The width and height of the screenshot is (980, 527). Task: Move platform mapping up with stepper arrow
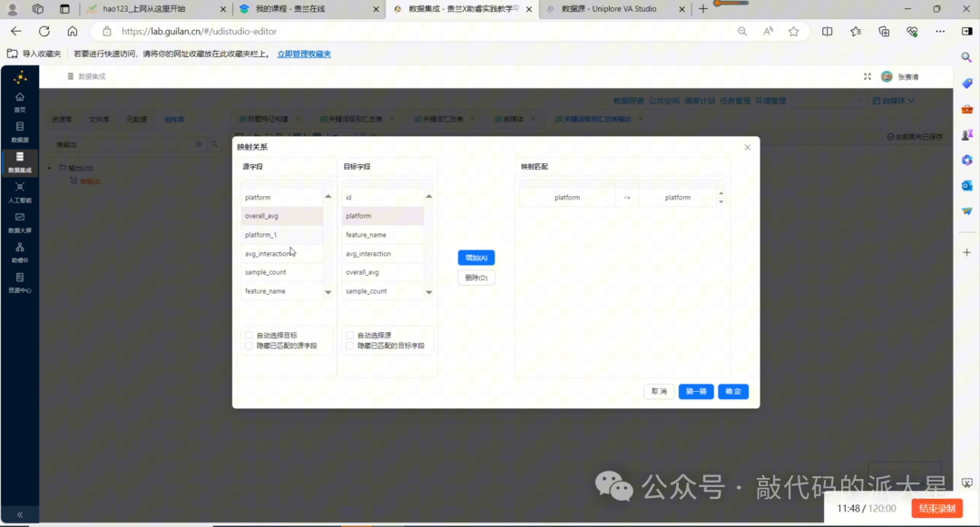[x=720, y=193]
